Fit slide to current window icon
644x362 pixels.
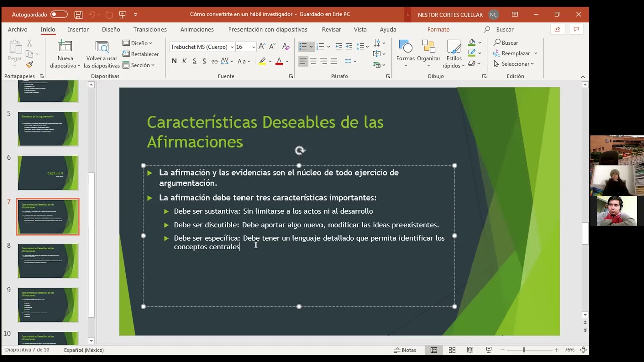pyautogui.click(x=583, y=350)
